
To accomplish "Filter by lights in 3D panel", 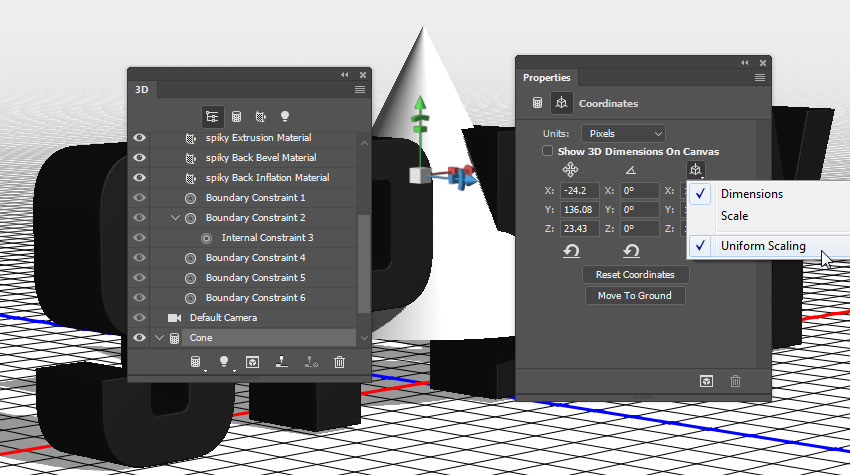I will click(x=285, y=117).
